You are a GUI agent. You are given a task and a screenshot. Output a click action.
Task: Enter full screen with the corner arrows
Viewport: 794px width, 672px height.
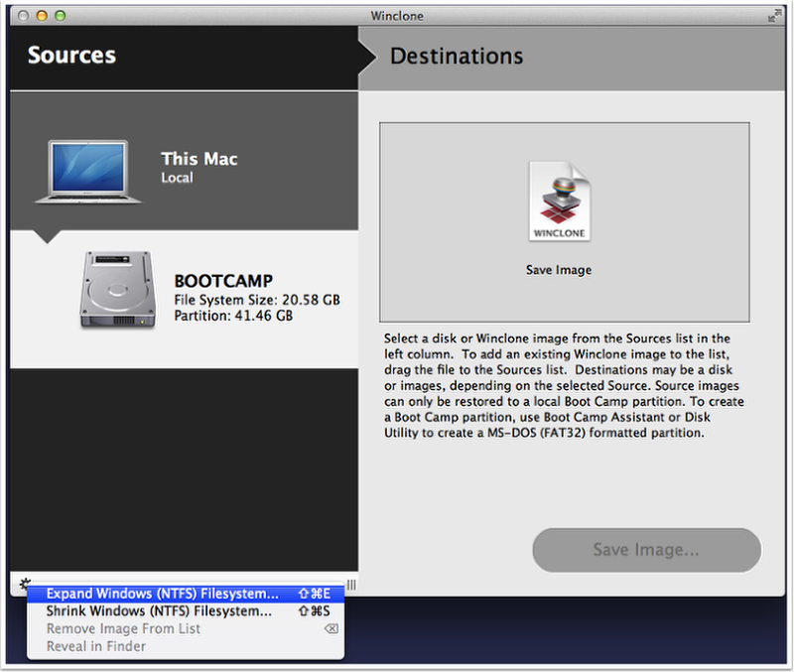click(x=774, y=16)
